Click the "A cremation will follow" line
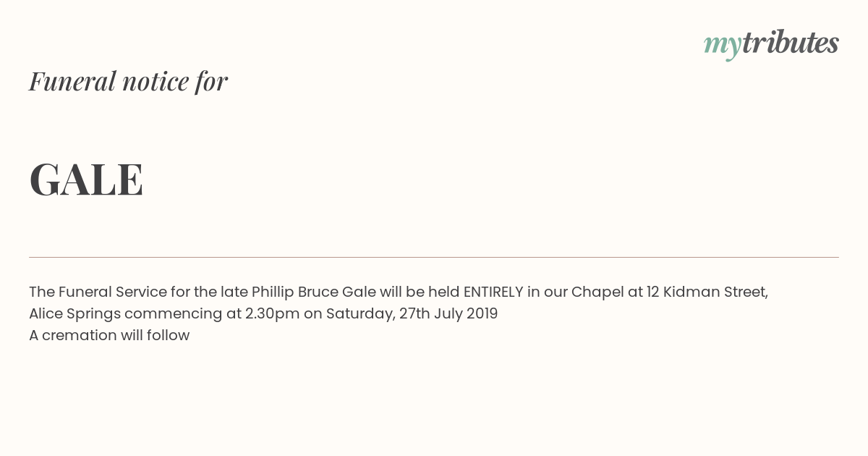Viewport: 868px width, 456px height. pos(109,335)
